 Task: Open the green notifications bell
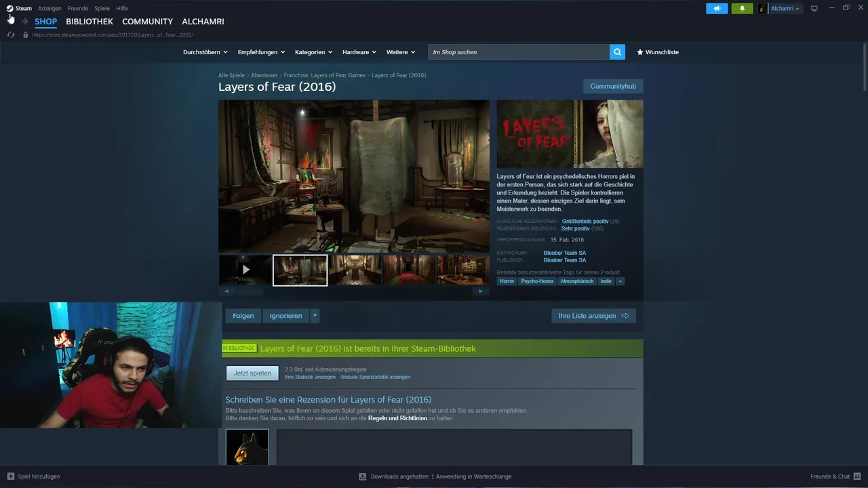tap(742, 8)
